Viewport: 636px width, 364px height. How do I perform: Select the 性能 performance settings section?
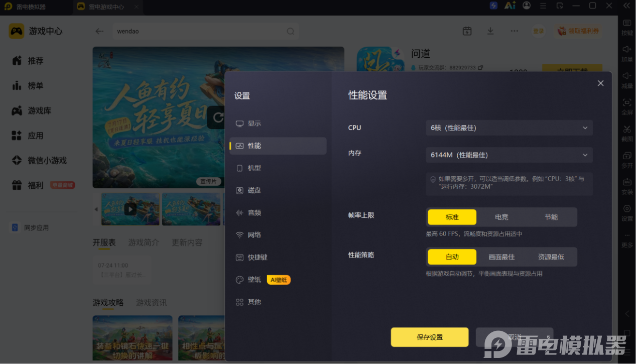(x=278, y=146)
